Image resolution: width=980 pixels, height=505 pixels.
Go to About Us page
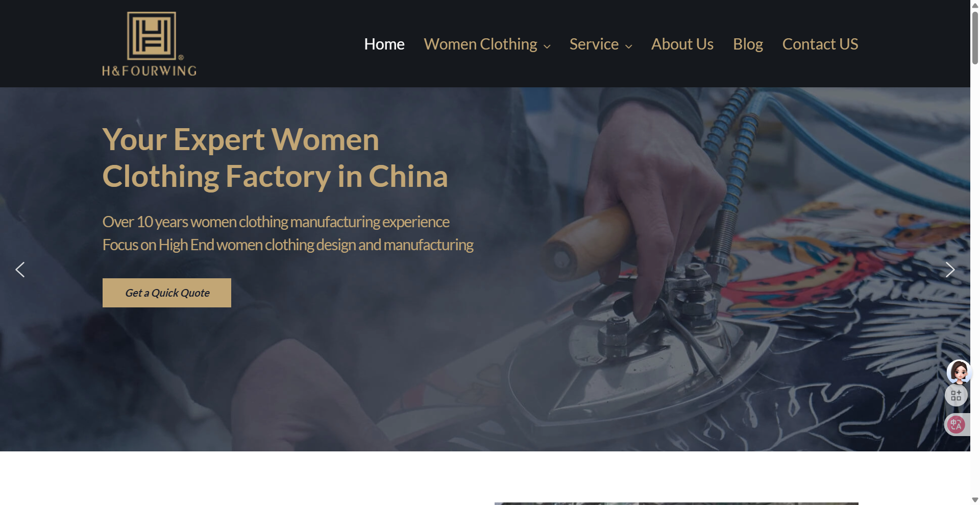[682, 44]
